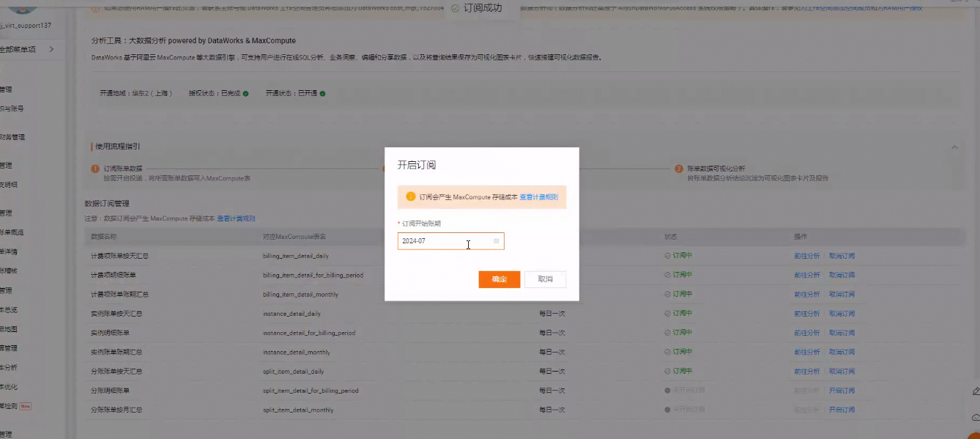The width and height of the screenshot is (980, 439).
Task: Click the 状态 column header
Action: click(x=670, y=237)
